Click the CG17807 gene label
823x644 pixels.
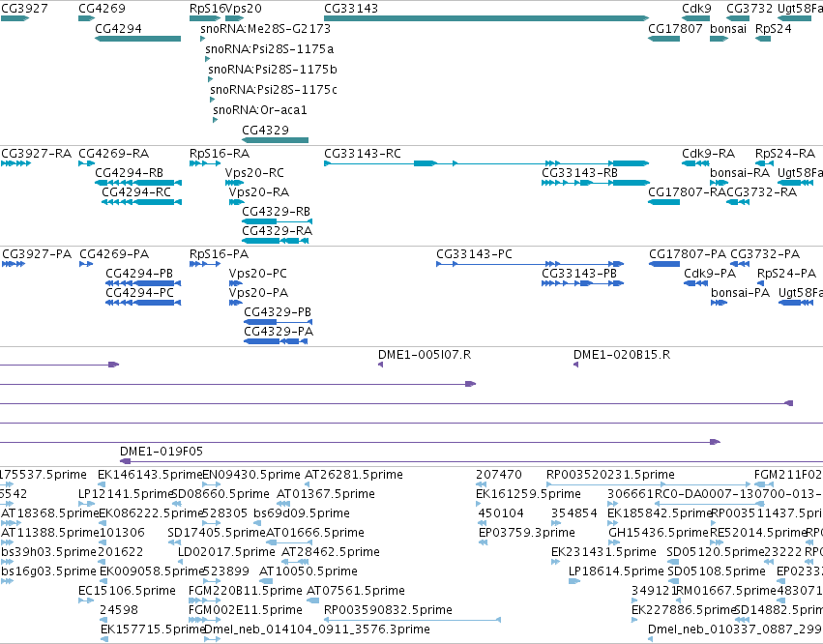click(x=675, y=29)
